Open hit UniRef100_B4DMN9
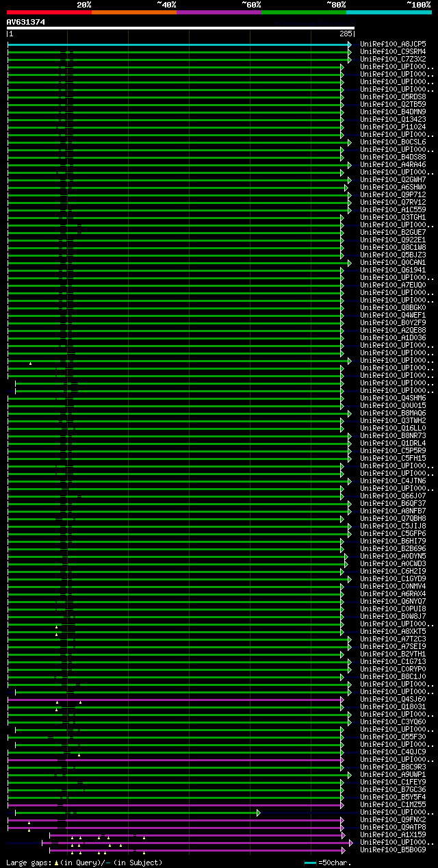The width and height of the screenshot is (438, 868). 393,112
